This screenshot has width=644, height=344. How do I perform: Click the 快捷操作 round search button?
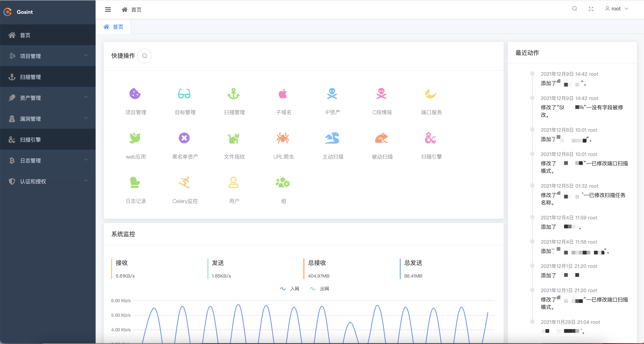click(144, 56)
